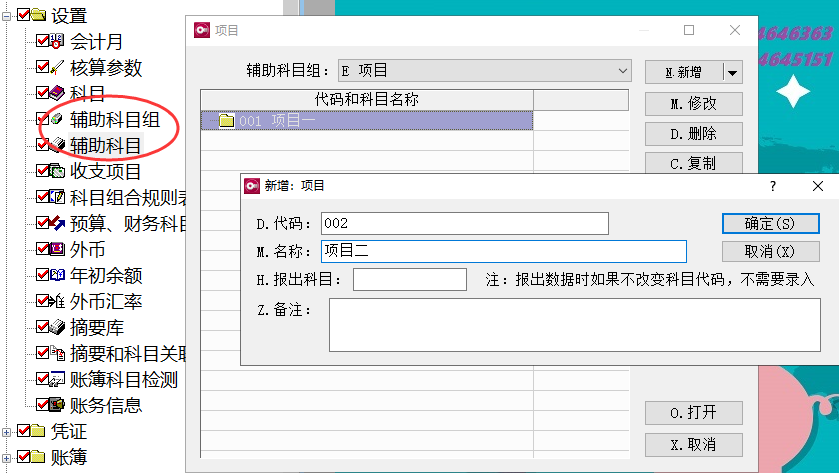This screenshot has width=839, height=473.
Task: Toggle the 年初余额 checkbox
Action: click(43, 275)
